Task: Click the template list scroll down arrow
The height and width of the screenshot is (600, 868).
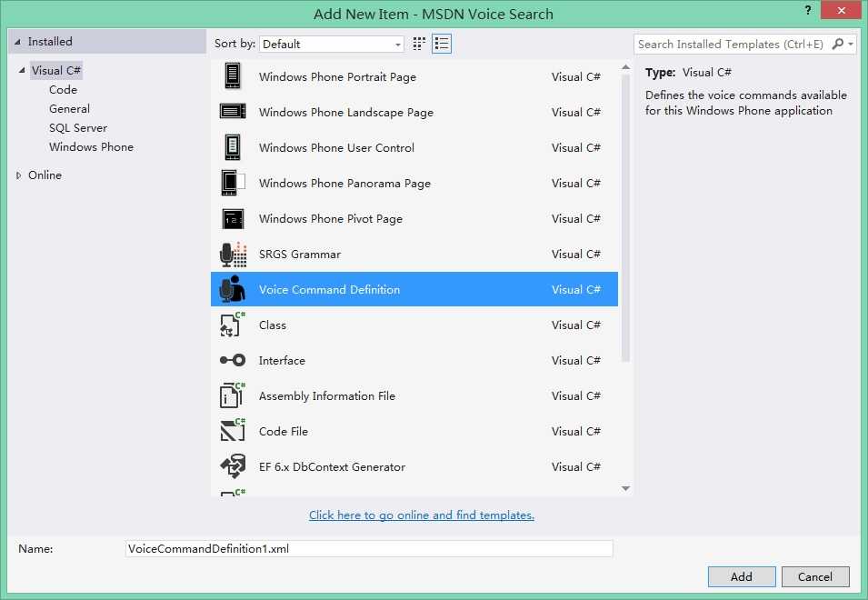Action: point(625,488)
